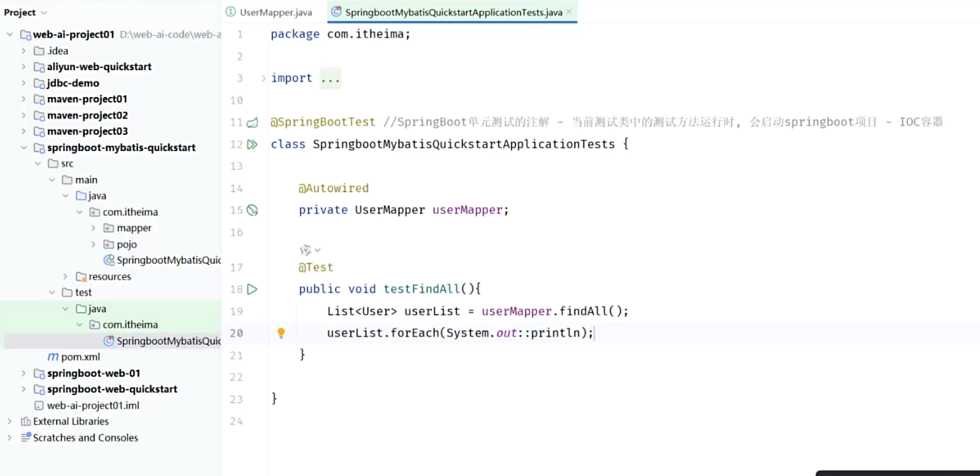Click the mapper package icon
The image size is (980, 476).
(x=109, y=228)
